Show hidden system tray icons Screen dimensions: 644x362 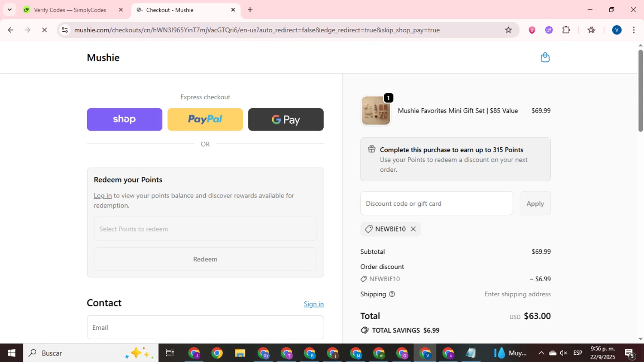[x=541, y=353]
